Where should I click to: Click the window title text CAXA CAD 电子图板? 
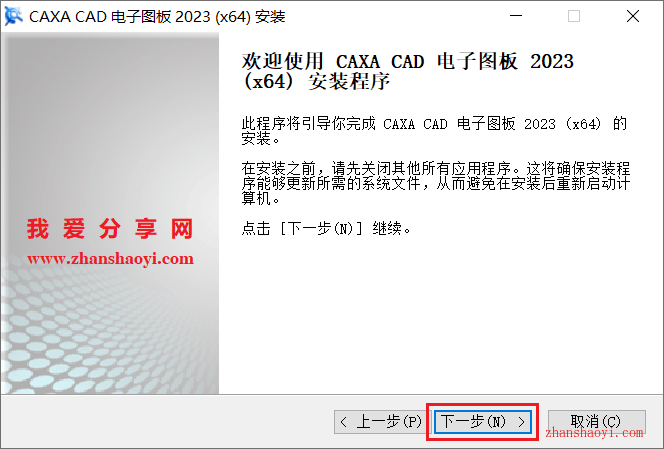[x=157, y=17]
